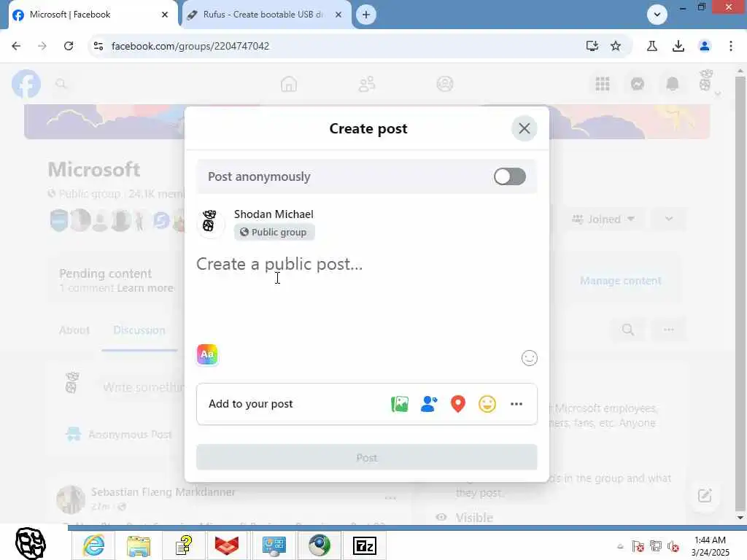Open more post options ellipsis
The height and width of the screenshot is (560, 747).
(x=516, y=404)
